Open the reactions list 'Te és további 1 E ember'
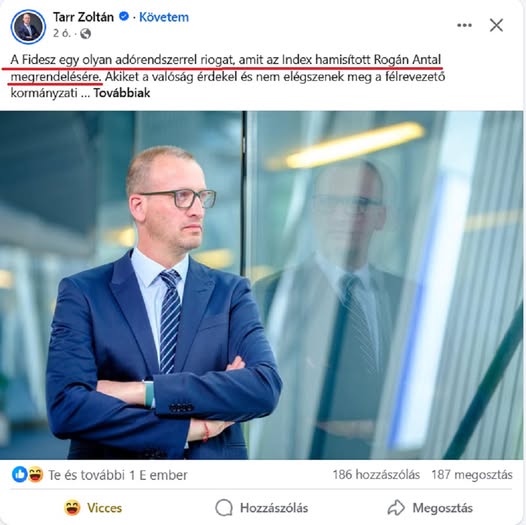 click(x=118, y=475)
